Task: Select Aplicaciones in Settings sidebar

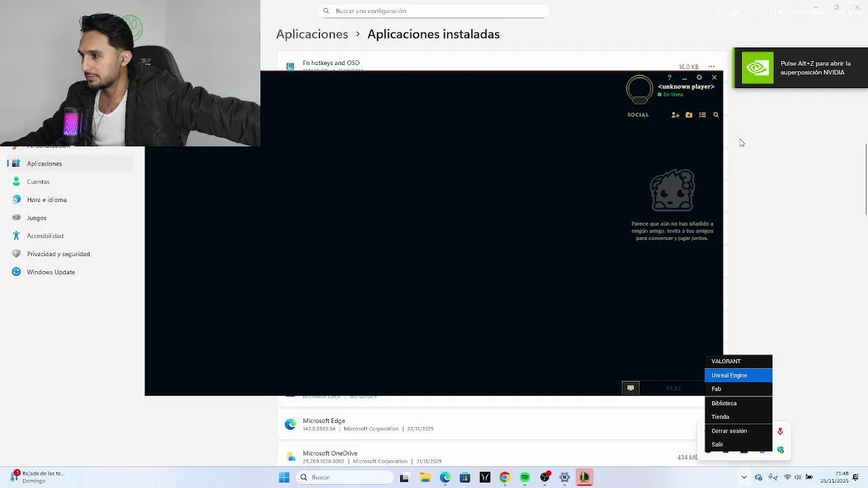Action: tap(72, 163)
